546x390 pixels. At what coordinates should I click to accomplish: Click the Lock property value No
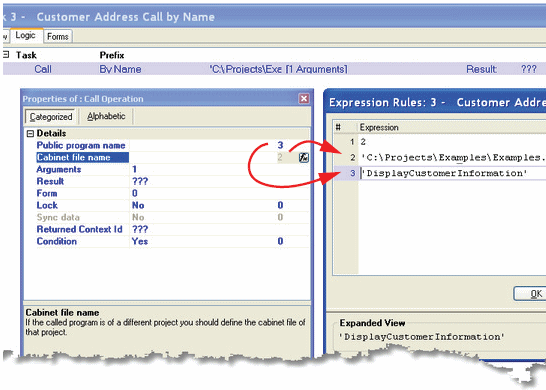(x=138, y=205)
